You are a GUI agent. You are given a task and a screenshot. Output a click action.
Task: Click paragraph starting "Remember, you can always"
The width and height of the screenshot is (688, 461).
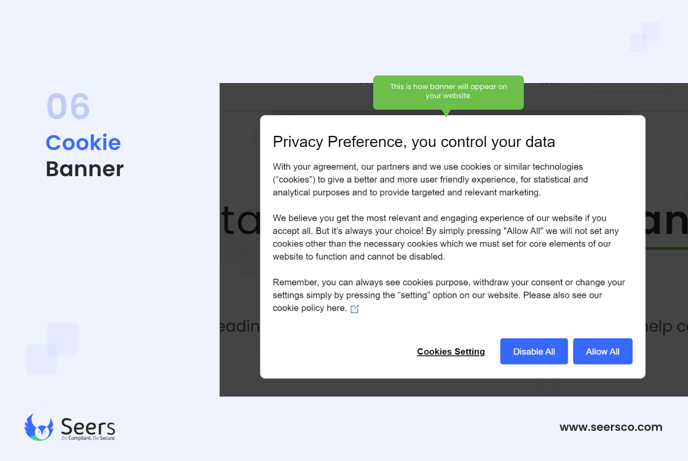point(448,295)
